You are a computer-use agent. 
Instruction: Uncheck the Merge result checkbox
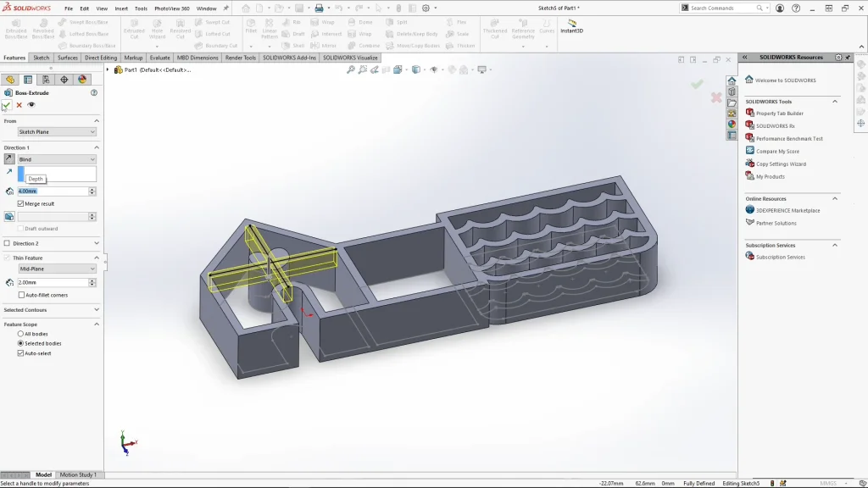(x=21, y=204)
